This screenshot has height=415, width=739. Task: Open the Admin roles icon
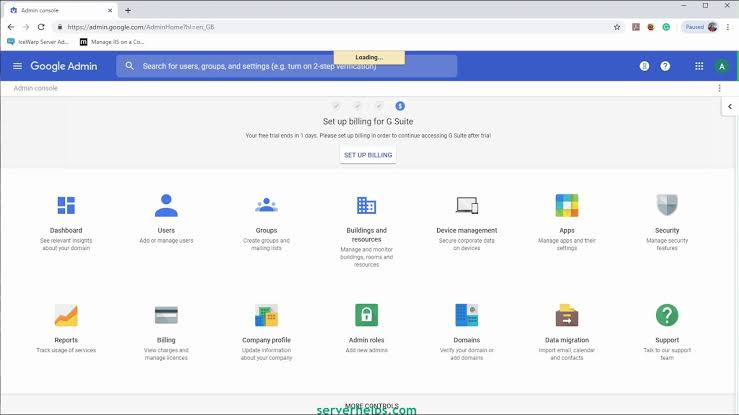coord(366,316)
